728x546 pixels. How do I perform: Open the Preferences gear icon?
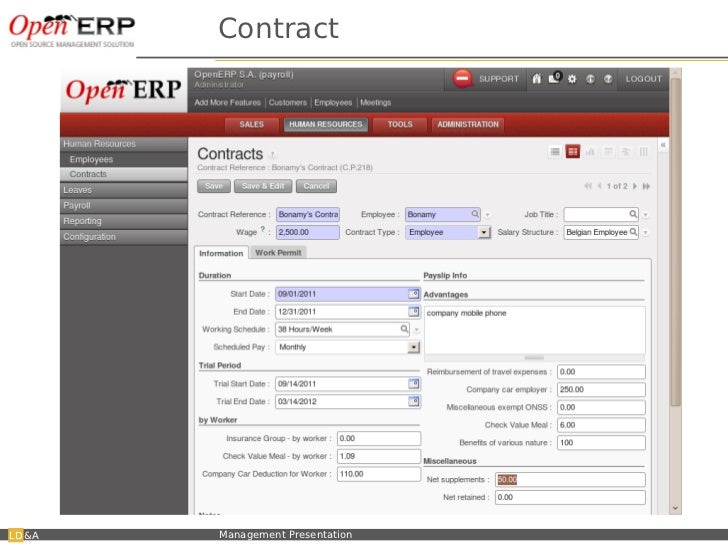coord(572,79)
